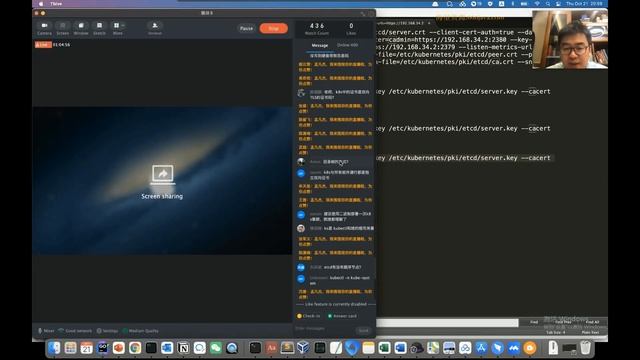Open Launchpad from the Dock
The image size is (640, 360).
(x=70, y=348)
